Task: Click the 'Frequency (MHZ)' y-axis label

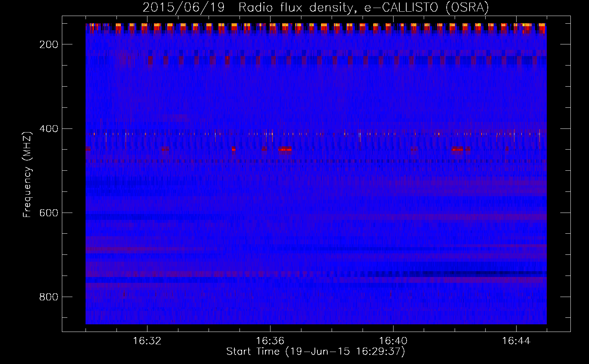Action: coord(28,174)
